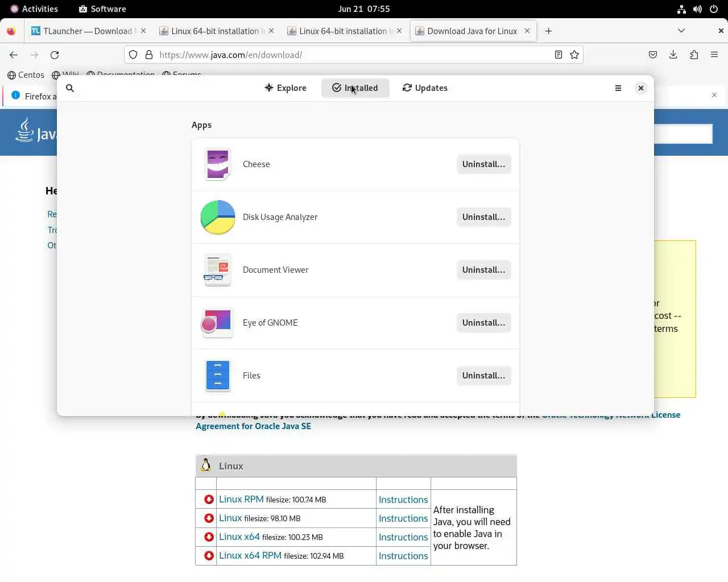Uninstall the Files app
The width and height of the screenshot is (728, 582).
[483, 376]
